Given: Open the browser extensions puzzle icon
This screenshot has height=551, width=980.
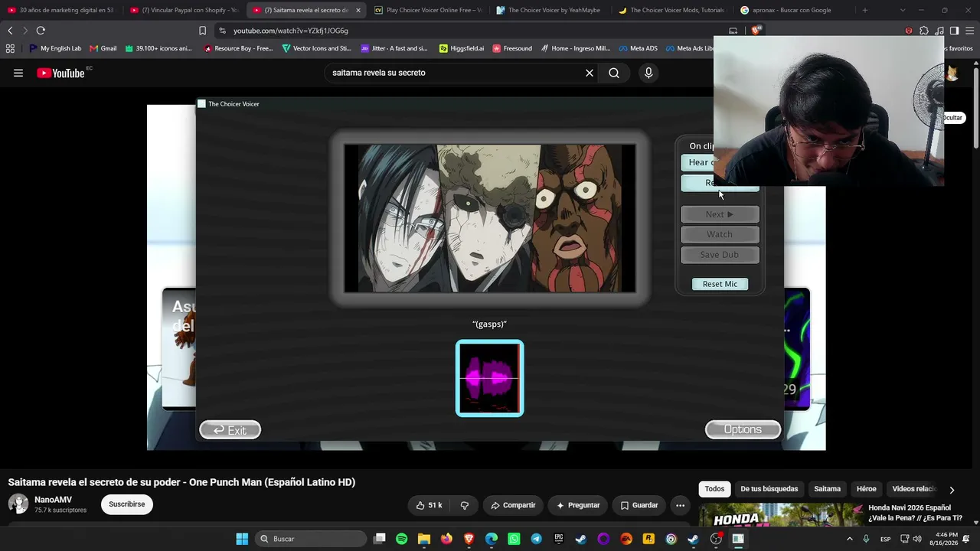Looking at the screenshot, I should [x=924, y=31].
